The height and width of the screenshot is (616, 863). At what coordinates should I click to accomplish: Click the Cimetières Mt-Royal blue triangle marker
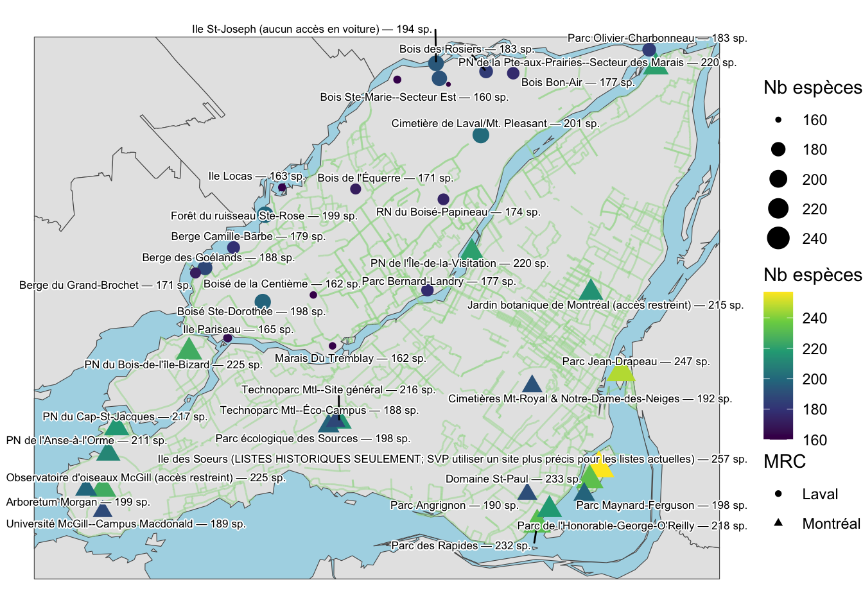click(532, 385)
